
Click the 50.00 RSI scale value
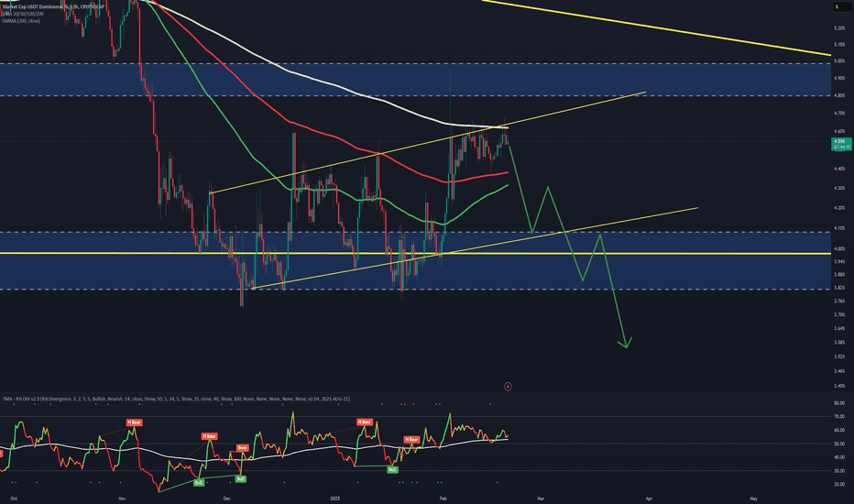click(839, 444)
